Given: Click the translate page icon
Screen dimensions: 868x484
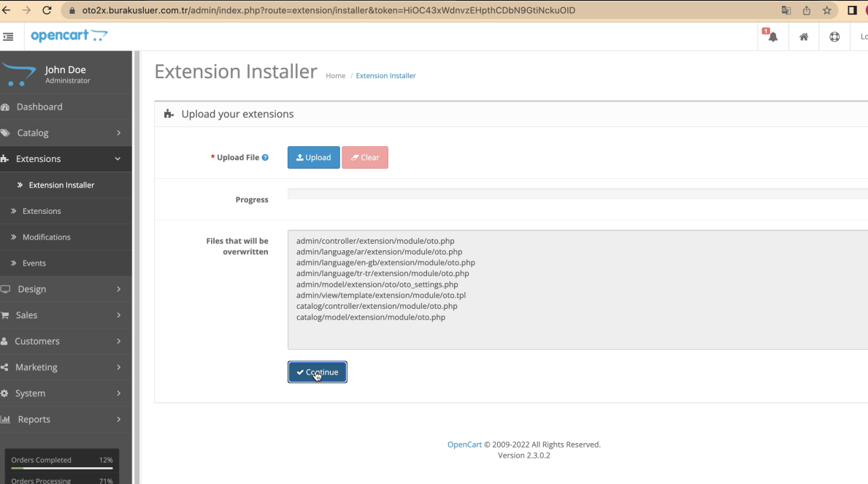Looking at the screenshot, I should tap(786, 10).
